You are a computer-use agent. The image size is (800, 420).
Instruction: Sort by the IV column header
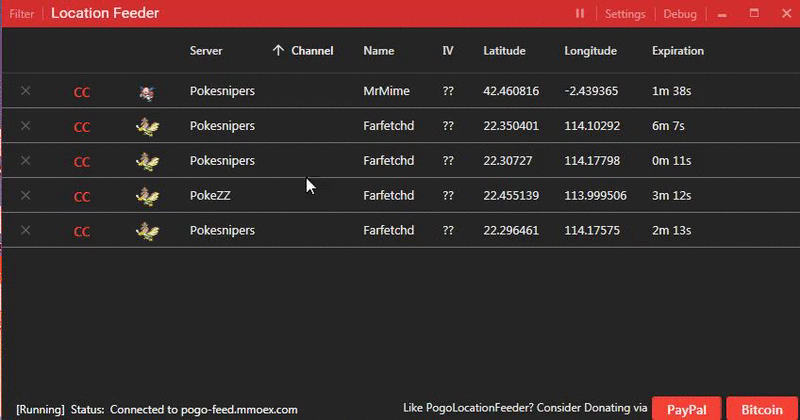point(447,51)
